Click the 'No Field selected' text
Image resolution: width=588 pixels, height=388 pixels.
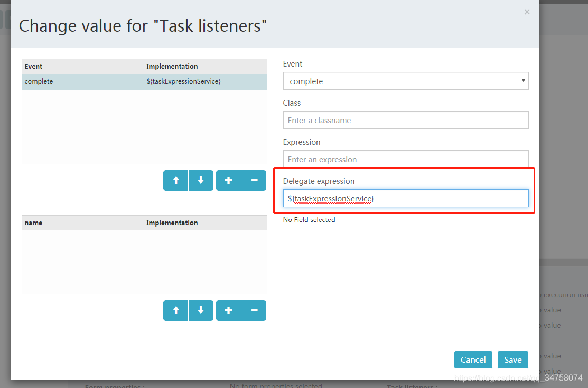309,220
